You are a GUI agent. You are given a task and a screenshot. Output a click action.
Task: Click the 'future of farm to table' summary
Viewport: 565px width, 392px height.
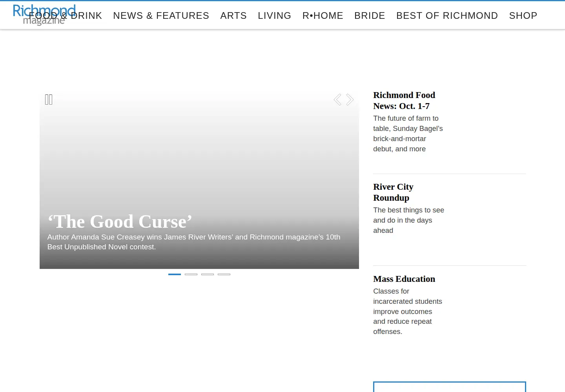(408, 133)
